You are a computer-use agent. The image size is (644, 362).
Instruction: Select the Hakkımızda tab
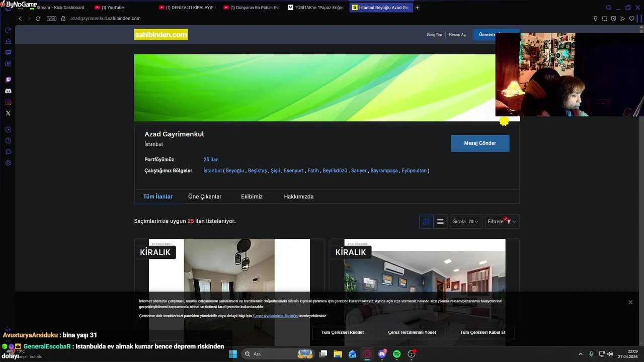(x=298, y=197)
